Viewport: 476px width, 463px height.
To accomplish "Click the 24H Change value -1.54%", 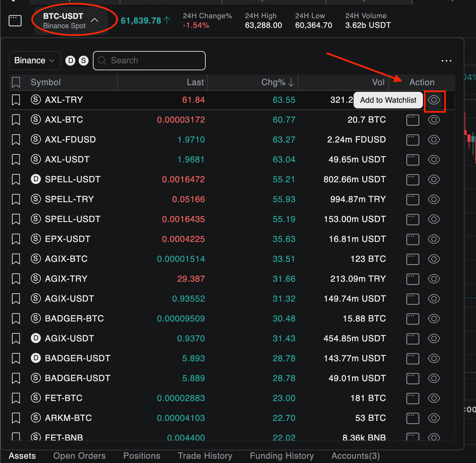I will [196, 25].
